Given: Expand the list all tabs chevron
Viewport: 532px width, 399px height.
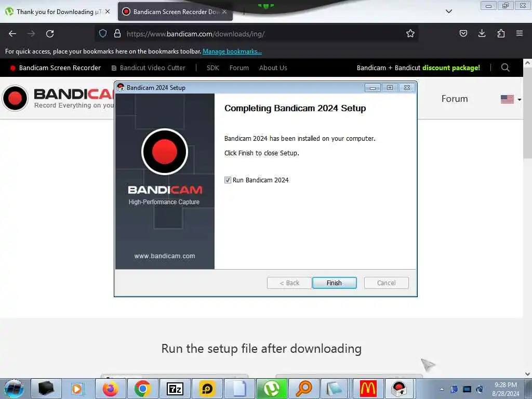Looking at the screenshot, I should pyautogui.click(x=449, y=11).
